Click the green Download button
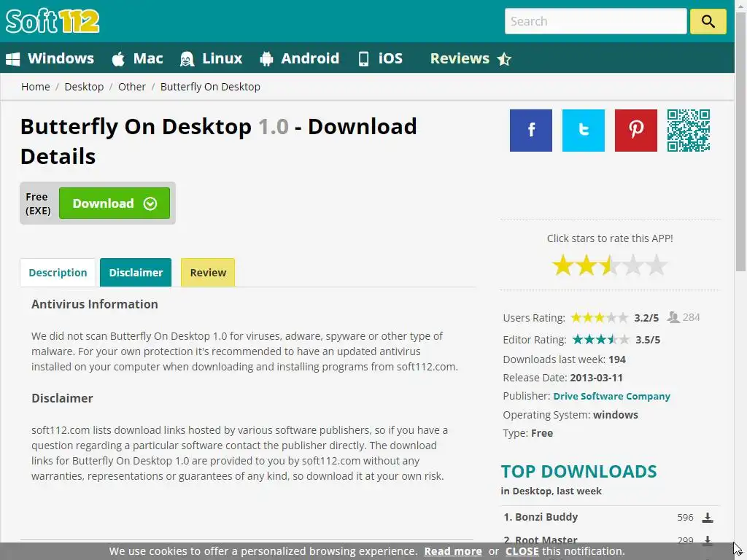This screenshot has width=747, height=560. [115, 203]
